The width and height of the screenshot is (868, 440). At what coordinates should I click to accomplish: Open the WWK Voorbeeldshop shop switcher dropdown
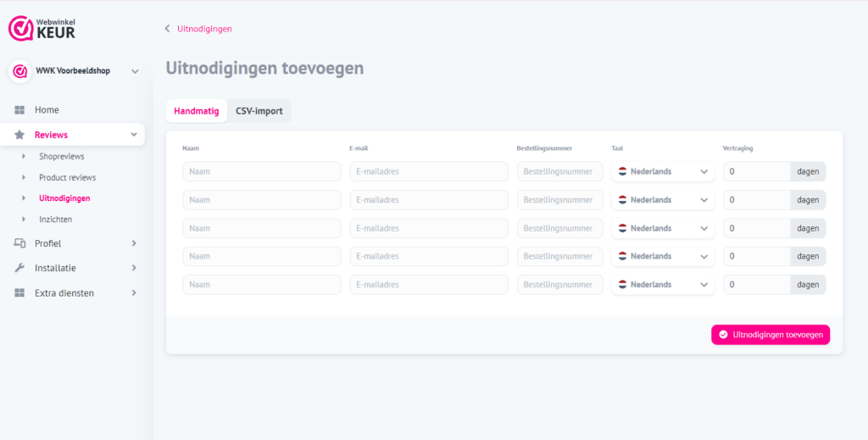pyautogui.click(x=135, y=71)
